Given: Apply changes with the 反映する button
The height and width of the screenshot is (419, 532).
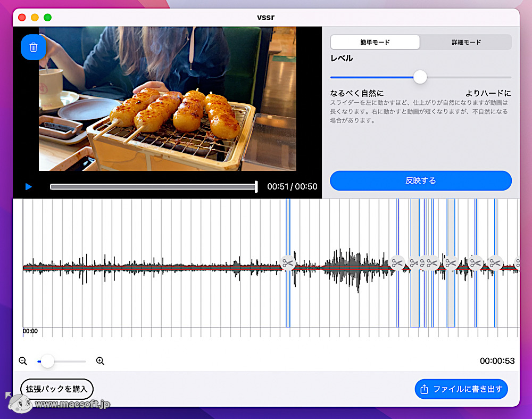Looking at the screenshot, I should [x=420, y=180].
